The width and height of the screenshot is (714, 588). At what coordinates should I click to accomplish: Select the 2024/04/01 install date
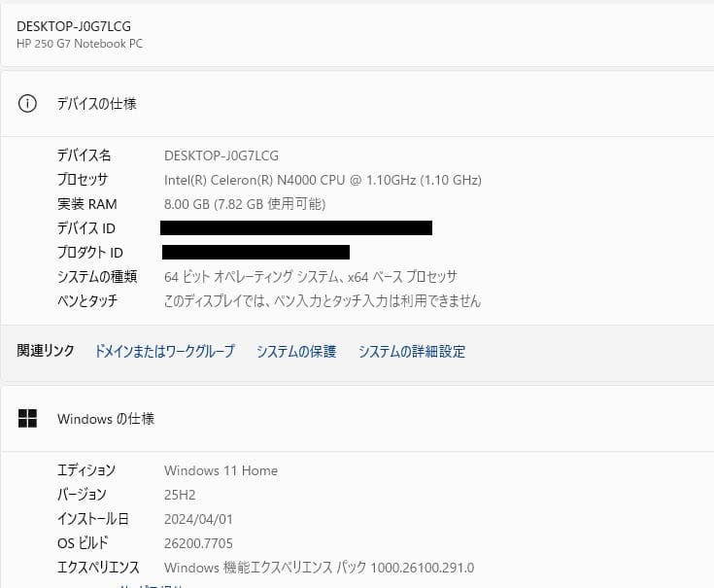tap(198, 519)
